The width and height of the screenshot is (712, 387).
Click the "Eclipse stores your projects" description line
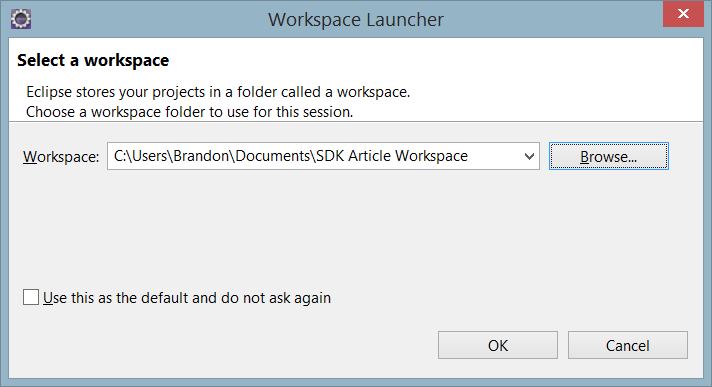tap(218, 92)
